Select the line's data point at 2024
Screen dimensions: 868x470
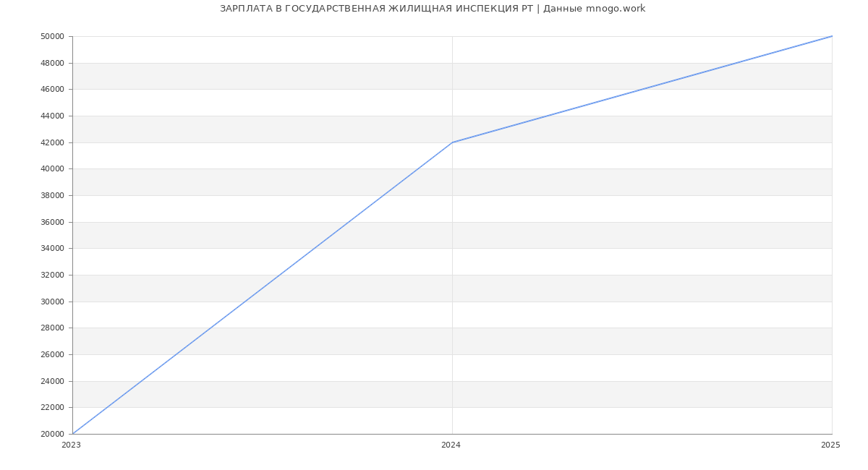[x=452, y=142]
